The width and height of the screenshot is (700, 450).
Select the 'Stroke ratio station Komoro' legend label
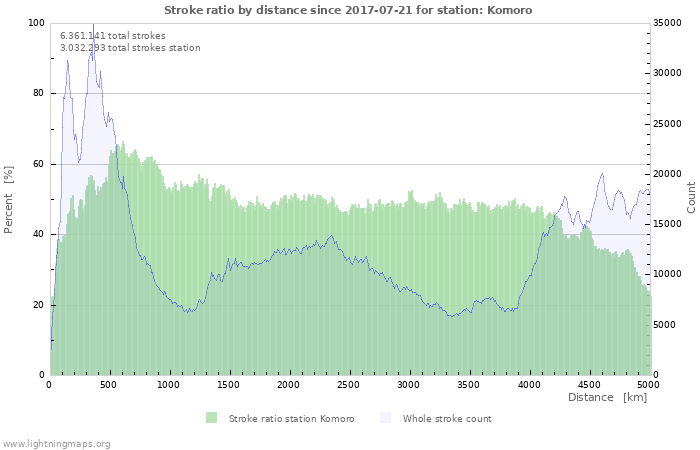(x=291, y=418)
